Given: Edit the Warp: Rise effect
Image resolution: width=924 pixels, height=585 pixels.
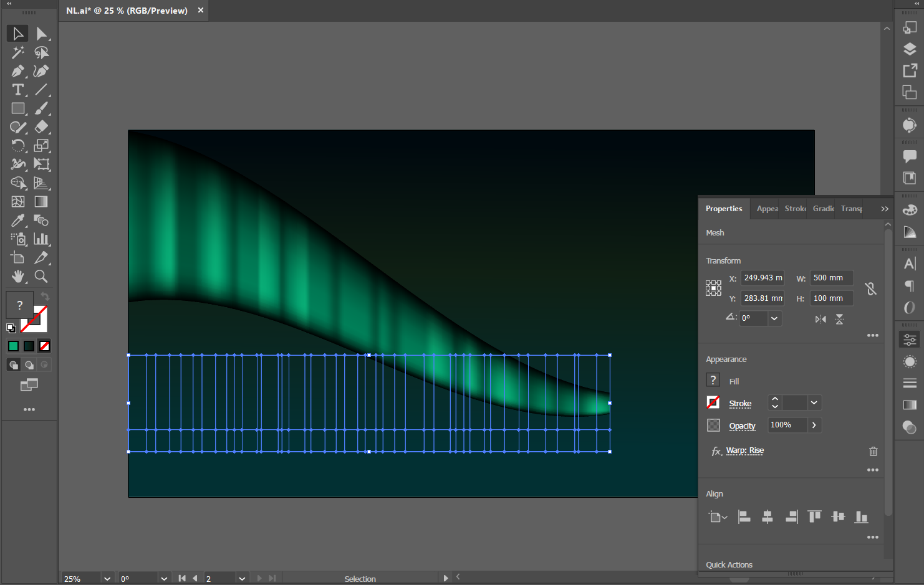Looking at the screenshot, I should click(x=745, y=450).
